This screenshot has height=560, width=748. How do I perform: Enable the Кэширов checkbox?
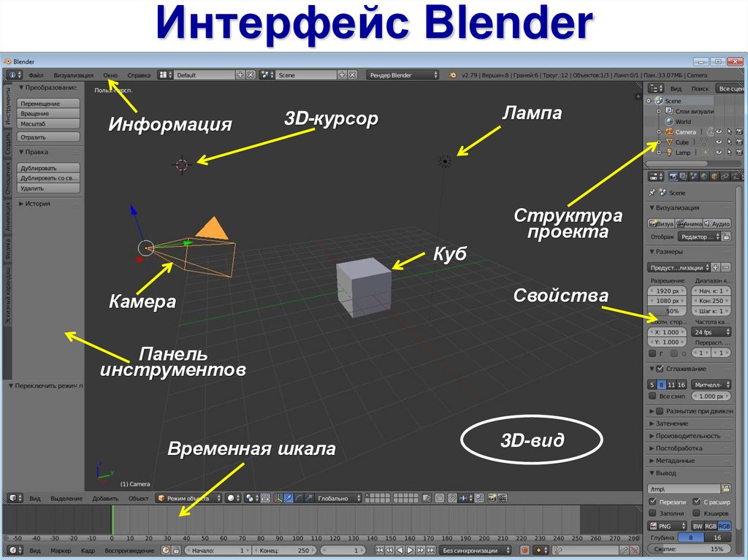(x=696, y=513)
